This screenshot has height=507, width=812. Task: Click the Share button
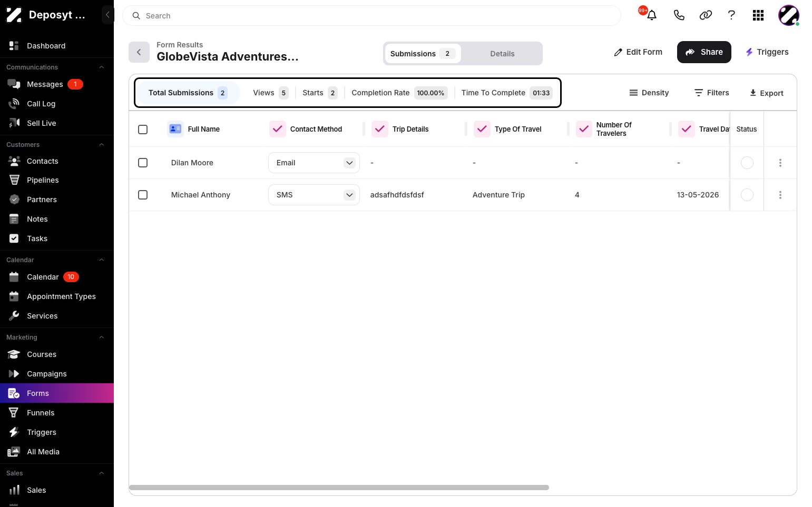pyautogui.click(x=704, y=52)
